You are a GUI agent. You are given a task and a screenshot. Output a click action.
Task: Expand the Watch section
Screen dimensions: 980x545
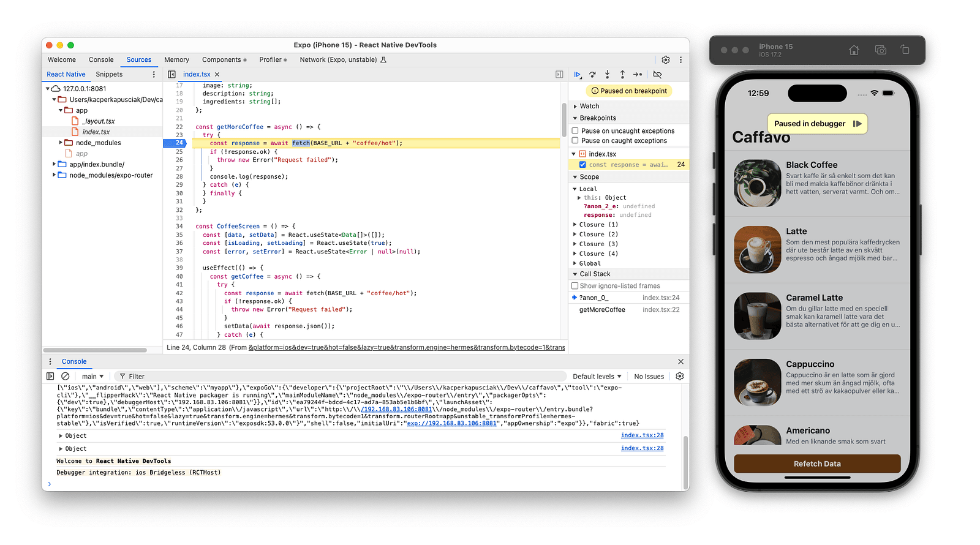589,107
